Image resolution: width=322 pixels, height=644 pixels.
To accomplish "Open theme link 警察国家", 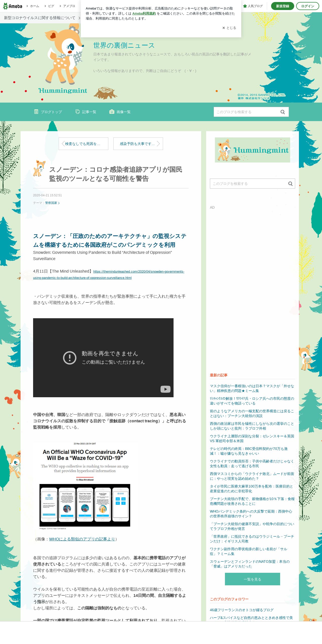I will click(52, 203).
